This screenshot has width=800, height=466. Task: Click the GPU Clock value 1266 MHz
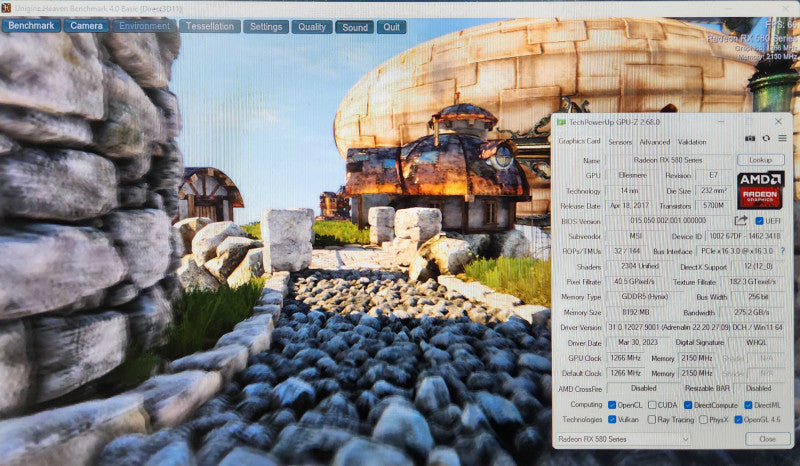tap(625, 358)
